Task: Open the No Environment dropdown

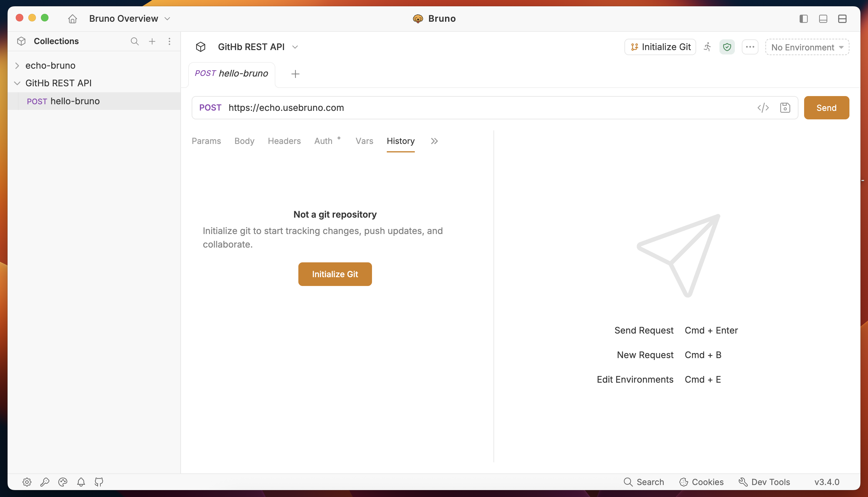Action: point(807,47)
